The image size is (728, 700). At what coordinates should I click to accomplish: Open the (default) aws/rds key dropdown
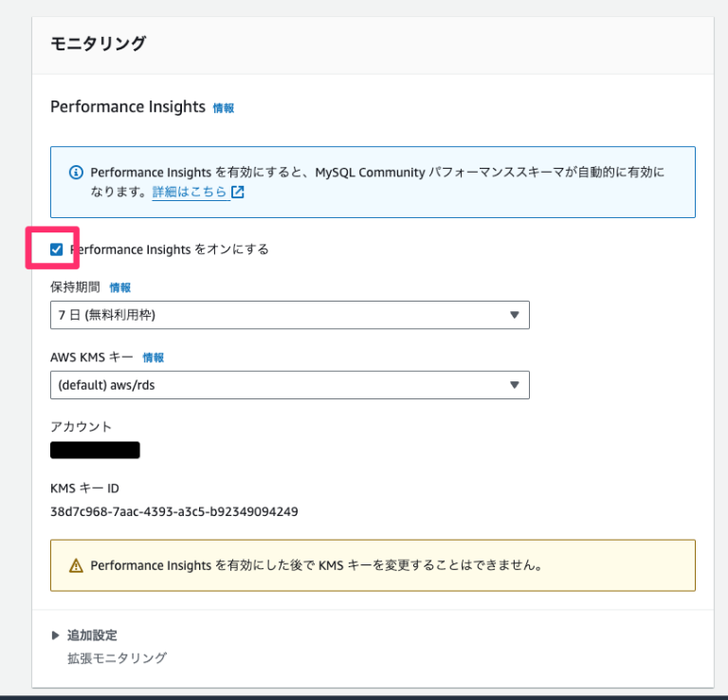click(290, 384)
